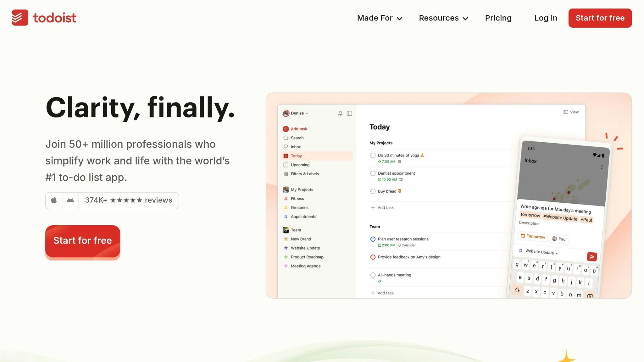Open Filters & Labels from its icon
Screen dimensions: 644x362
tap(286, 174)
